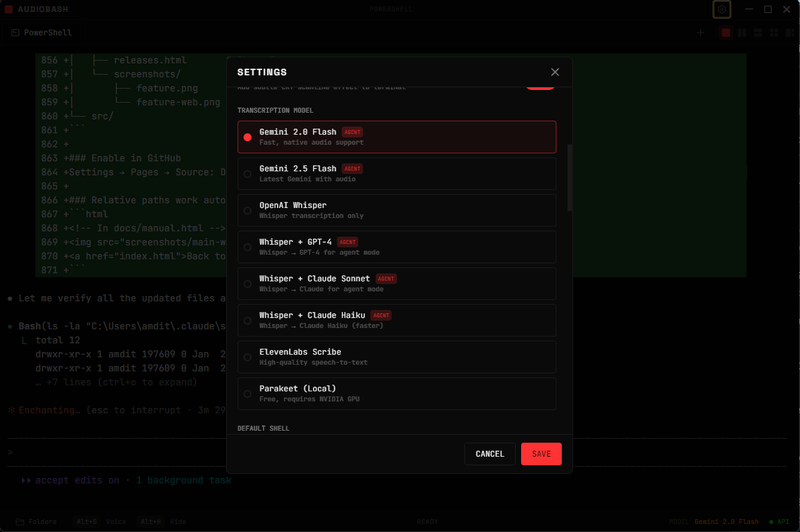Screen dimensions: 800x532
Task: Click terminal line 'feature.png'
Action: [167, 88]
